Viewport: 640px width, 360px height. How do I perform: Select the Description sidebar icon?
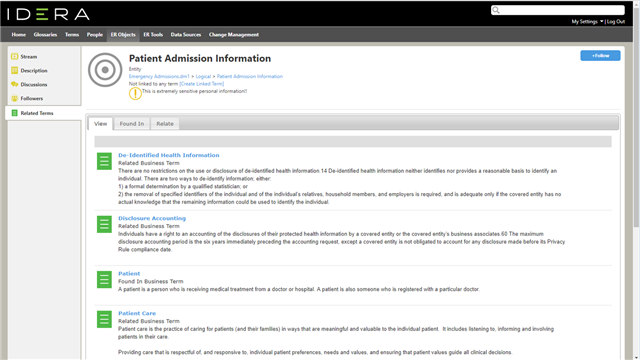[x=15, y=70]
